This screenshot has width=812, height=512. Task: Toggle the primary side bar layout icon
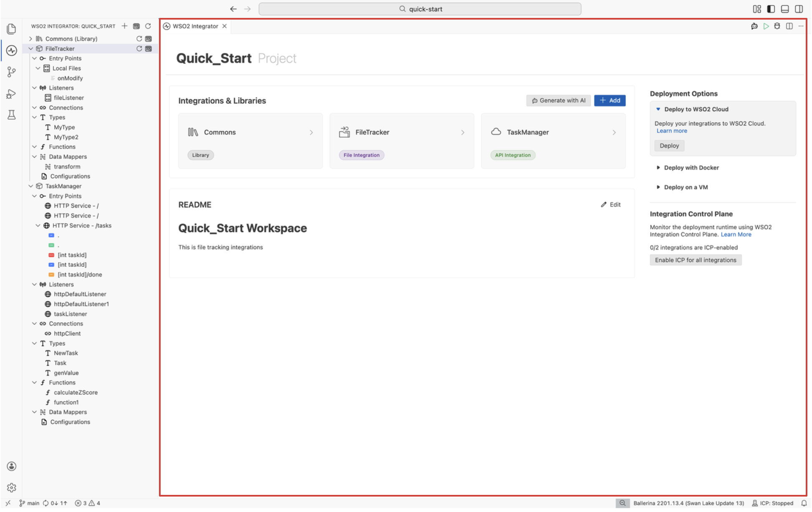[771, 9]
